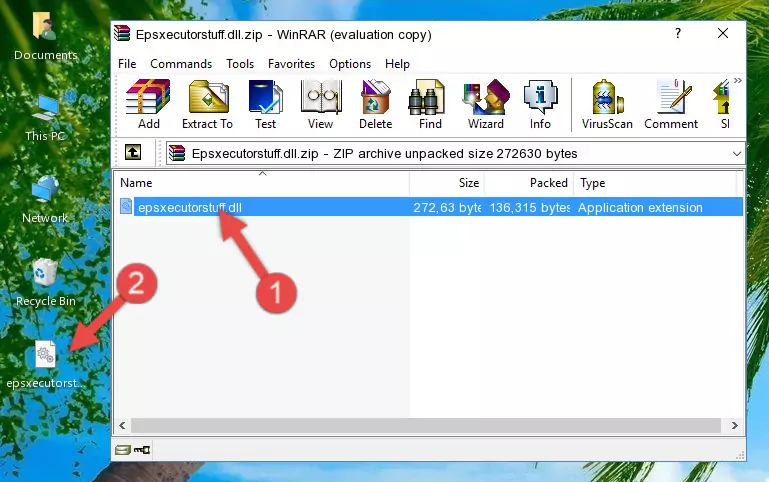Run VirusScan on the archive
769x482 pixels.
607,104
